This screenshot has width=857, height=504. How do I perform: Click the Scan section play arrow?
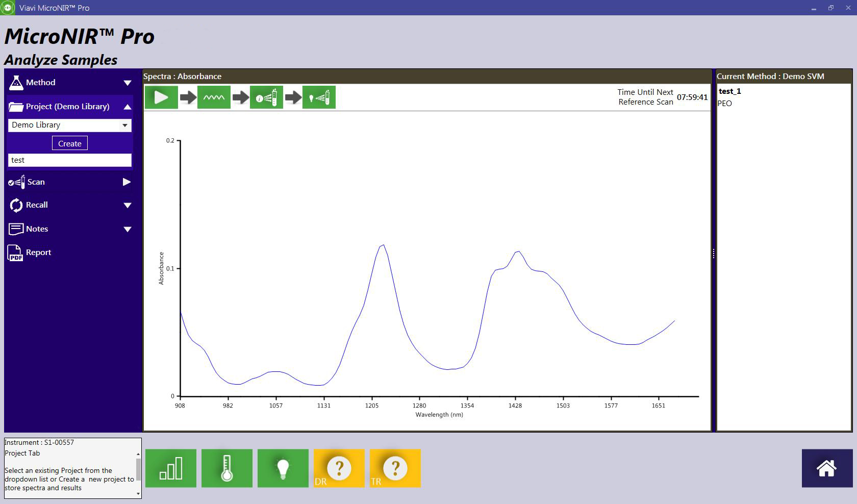coord(127,182)
